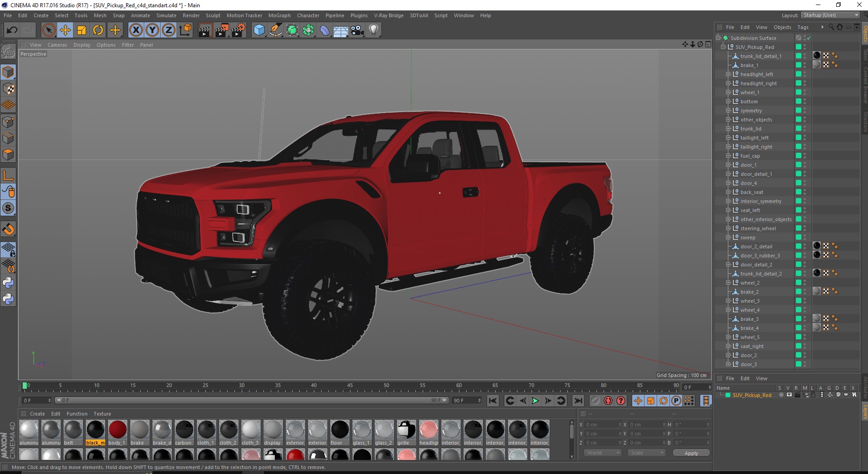Open the MoGraph menu
Image resolution: width=868 pixels, height=474 pixels.
[x=279, y=15]
